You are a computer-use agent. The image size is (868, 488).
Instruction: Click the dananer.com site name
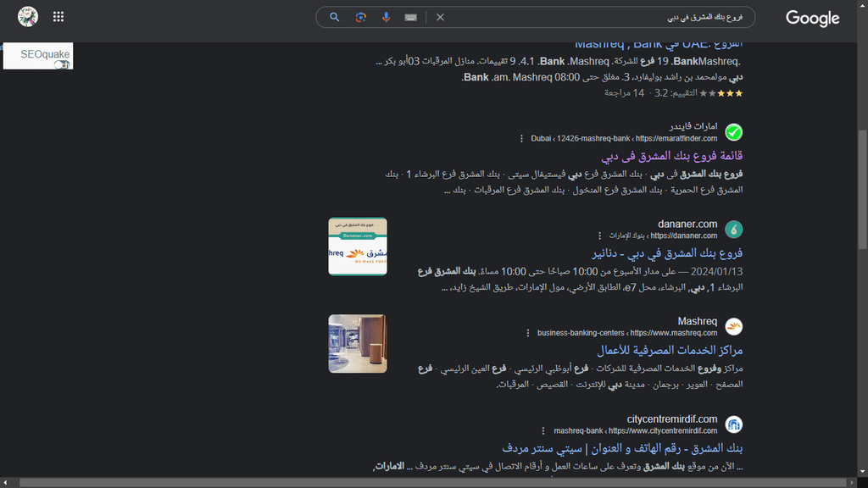(687, 224)
